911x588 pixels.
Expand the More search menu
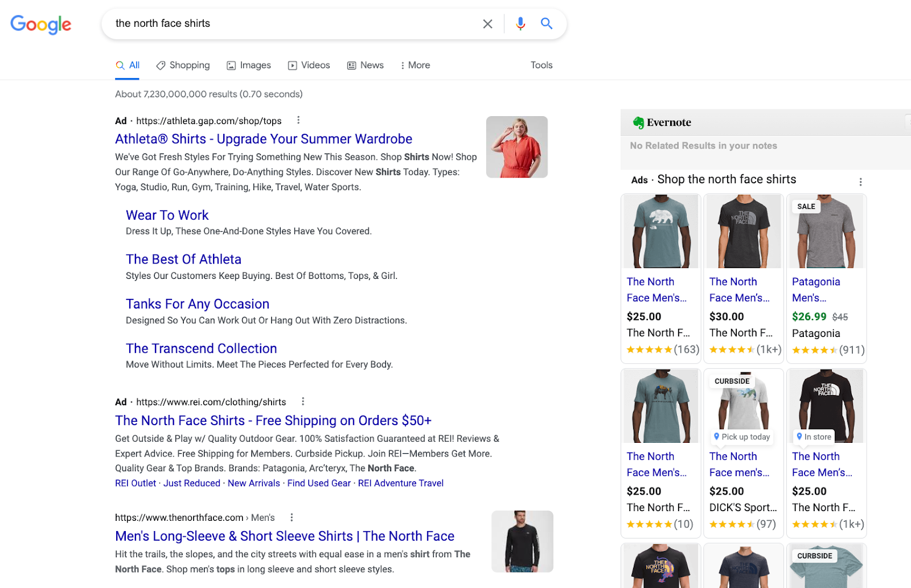click(x=415, y=65)
